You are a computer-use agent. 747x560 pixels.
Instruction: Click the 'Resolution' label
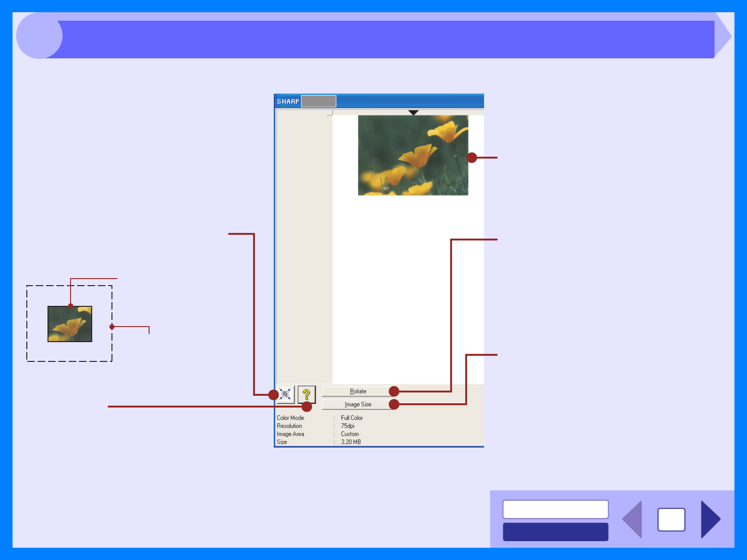tap(289, 426)
